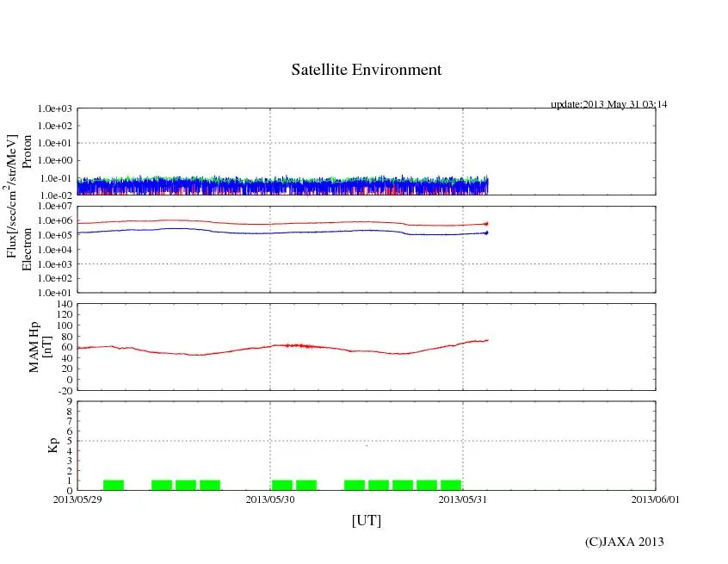Click the "100" MAM Hp tick label
The height and width of the screenshot is (564, 728).
[x=65, y=325]
